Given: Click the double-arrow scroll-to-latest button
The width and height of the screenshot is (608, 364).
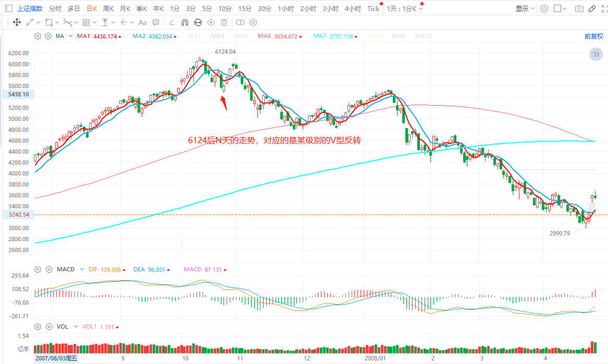Looking at the screenshot, I should pos(595,54).
